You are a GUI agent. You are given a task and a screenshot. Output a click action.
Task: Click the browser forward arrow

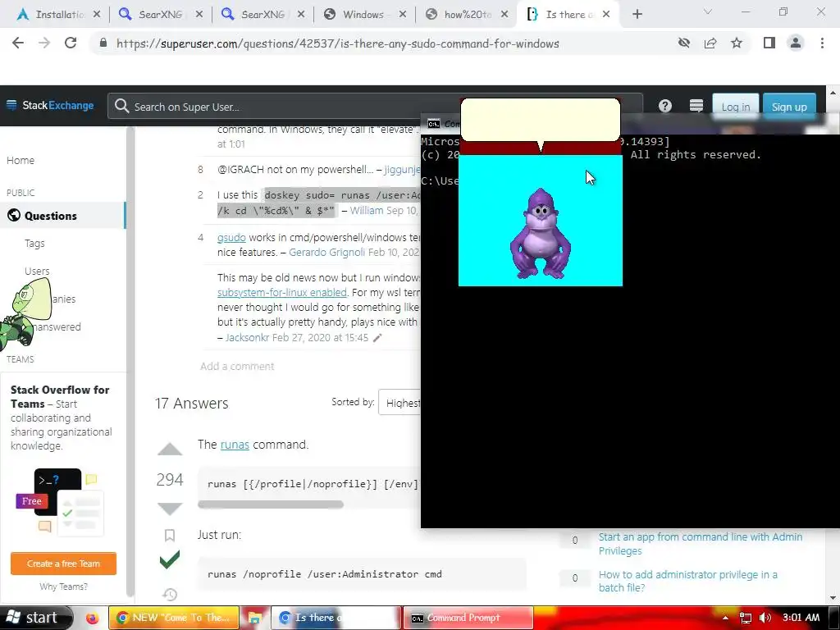click(x=44, y=43)
